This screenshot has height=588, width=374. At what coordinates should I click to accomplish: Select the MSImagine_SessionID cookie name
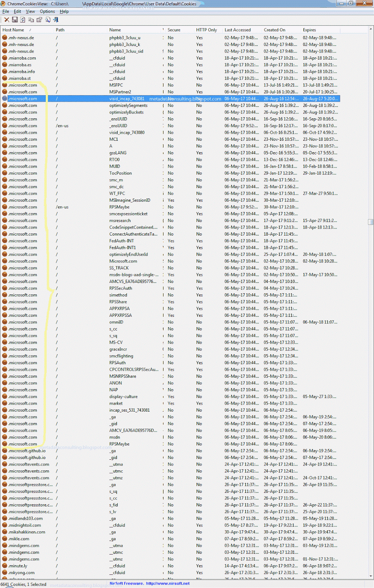(x=130, y=200)
